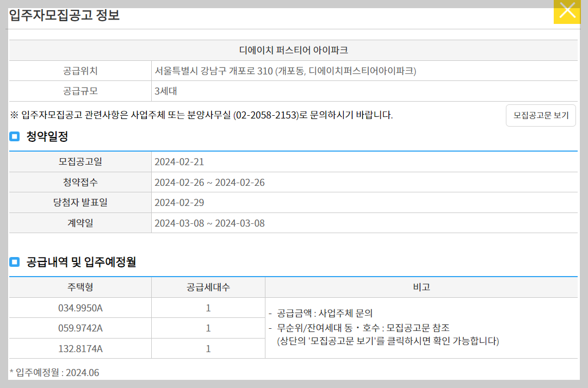This screenshot has height=388, width=588.
Task: Click the blue square icon beside 공급내역 및 입주예정월
Action: click(14, 262)
